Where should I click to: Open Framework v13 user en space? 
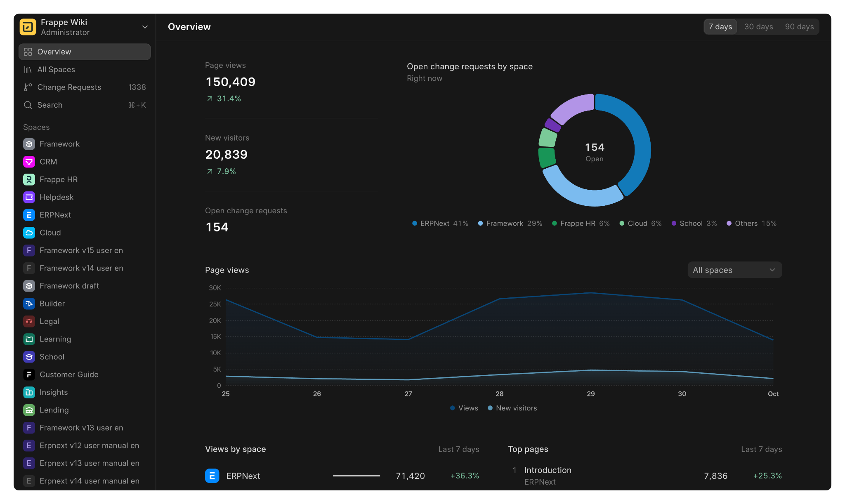click(85, 428)
